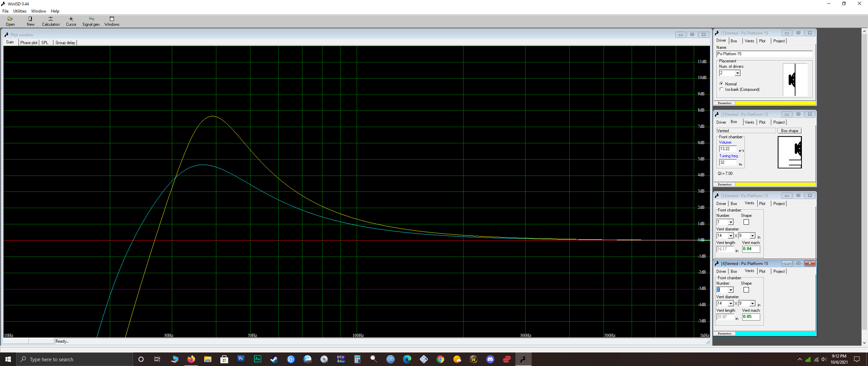The width and height of the screenshot is (868, 366).
Task: Select Normal driver placement
Action: 721,84
